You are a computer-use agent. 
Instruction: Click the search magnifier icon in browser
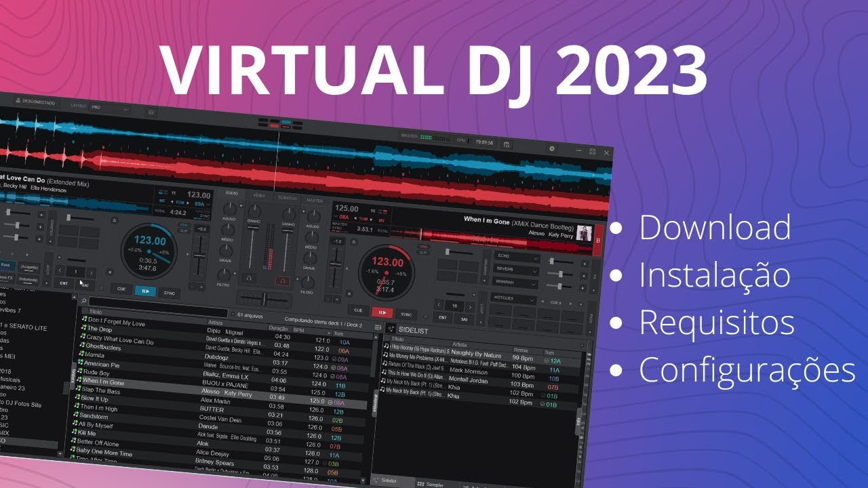(x=83, y=301)
